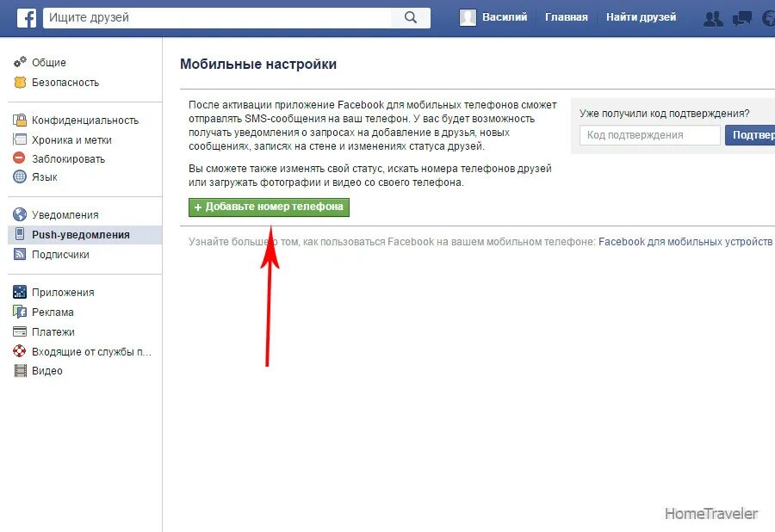
Task: Go to Главная in the header
Action: click(567, 17)
